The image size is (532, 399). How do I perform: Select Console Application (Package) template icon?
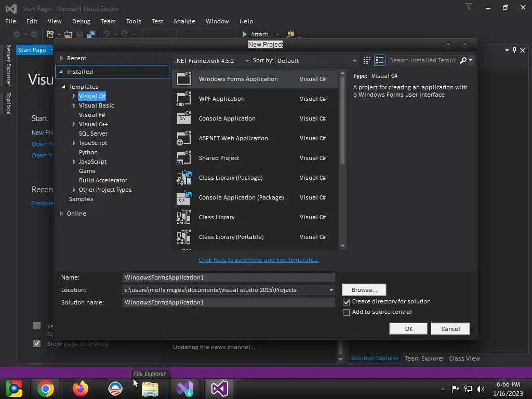[184, 197]
